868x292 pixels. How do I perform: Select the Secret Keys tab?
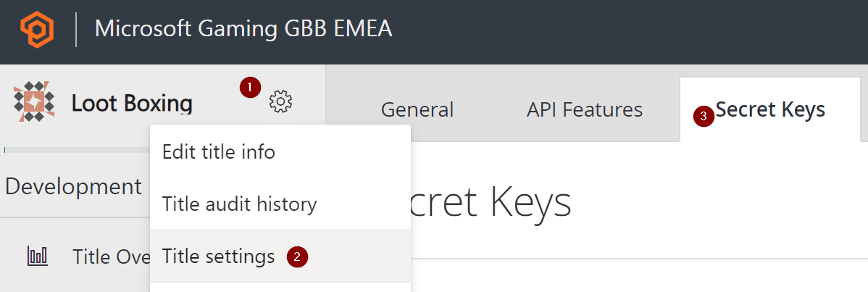click(x=770, y=109)
